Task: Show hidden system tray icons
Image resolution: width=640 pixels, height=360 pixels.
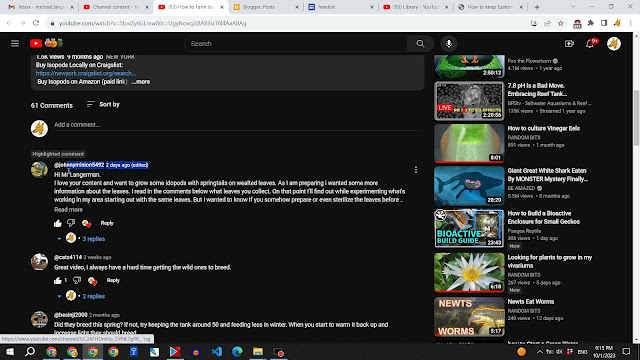Action: click(540, 351)
